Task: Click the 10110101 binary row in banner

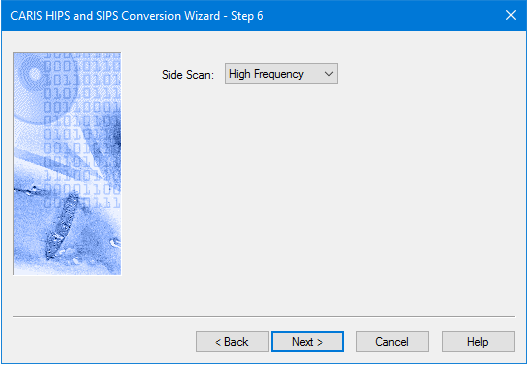Action: [82, 80]
